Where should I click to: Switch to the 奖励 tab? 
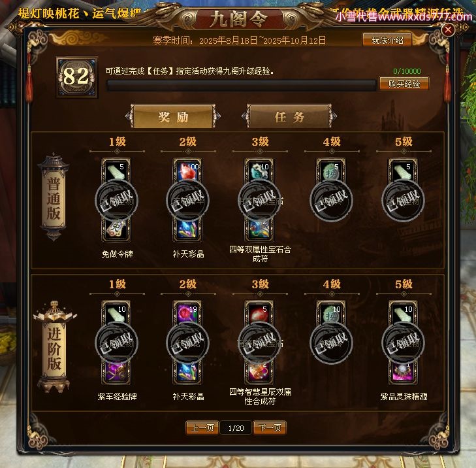(173, 117)
